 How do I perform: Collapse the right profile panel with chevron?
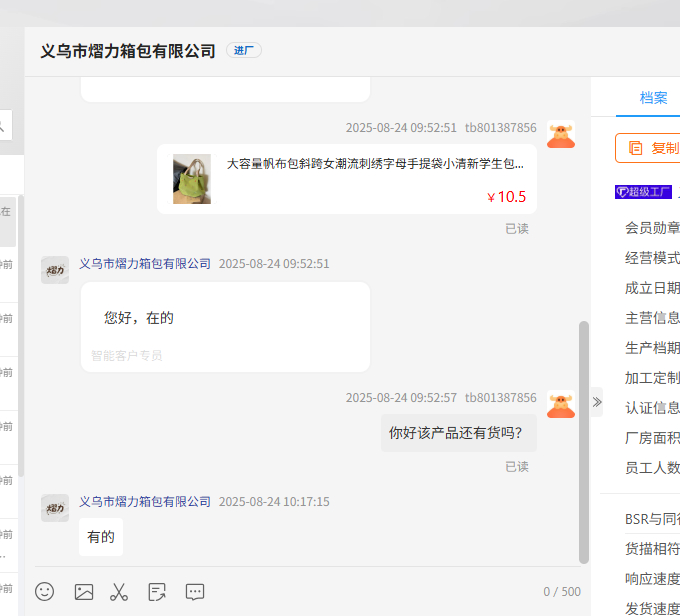point(597,402)
